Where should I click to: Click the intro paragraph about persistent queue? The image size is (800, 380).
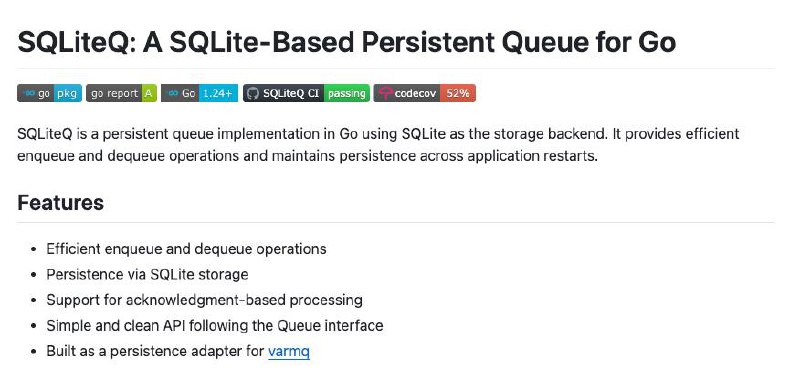pyautogui.click(x=378, y=145)
